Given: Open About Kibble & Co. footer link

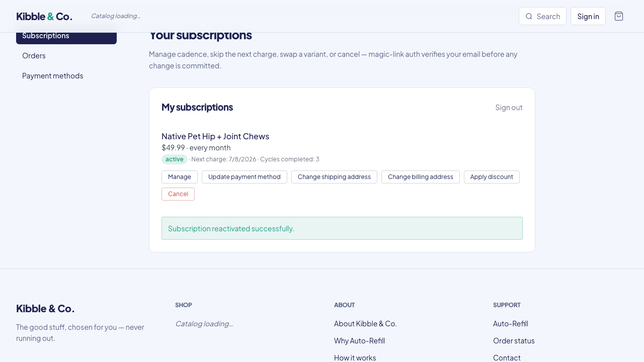Looking at the screenshot, I should (x=365, y=324).
